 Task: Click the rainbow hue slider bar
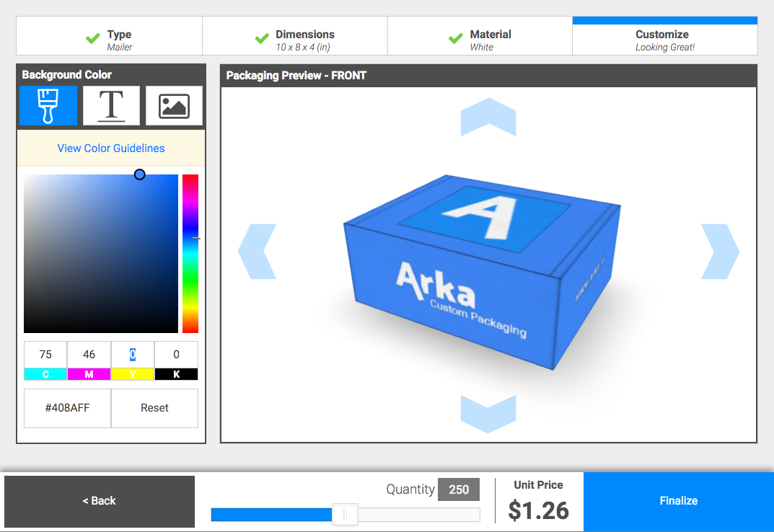[190, 254]
